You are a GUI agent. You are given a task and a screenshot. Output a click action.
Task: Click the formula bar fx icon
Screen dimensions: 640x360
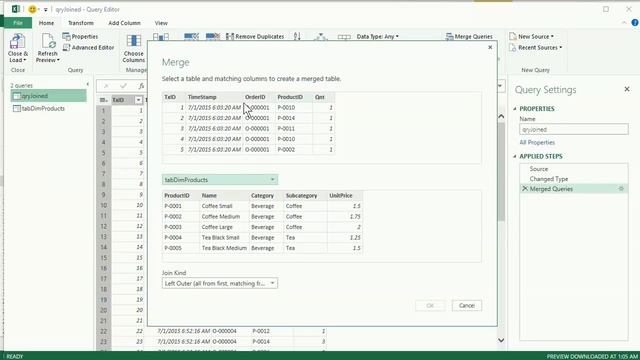coord(141,86)
